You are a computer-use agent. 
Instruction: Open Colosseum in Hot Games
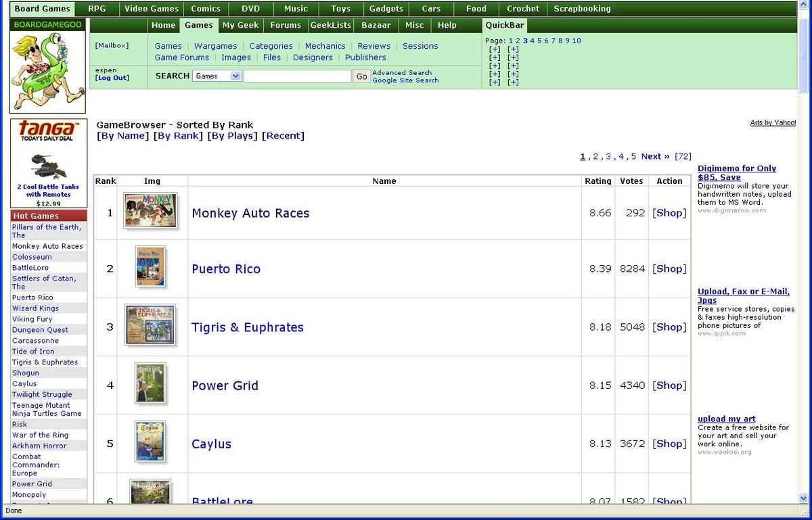point(32,257)
